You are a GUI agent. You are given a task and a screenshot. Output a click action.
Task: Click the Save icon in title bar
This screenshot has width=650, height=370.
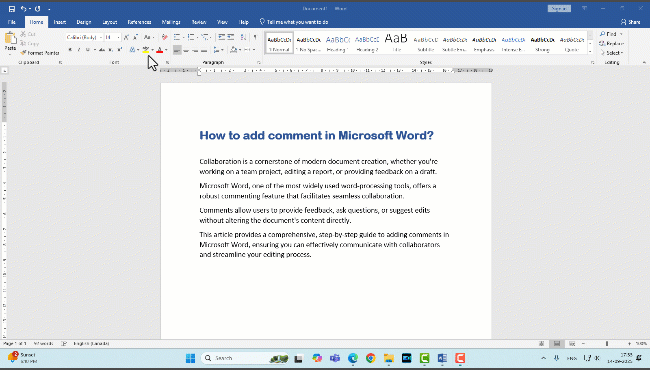click(x=12, y=9)
